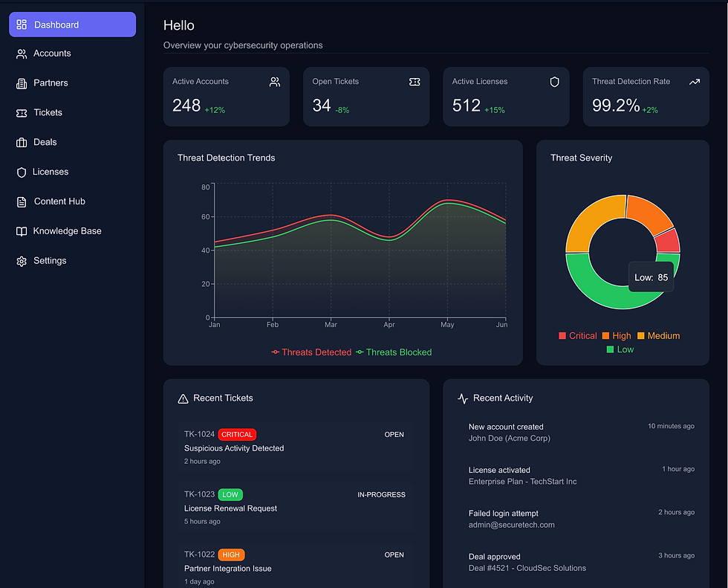Click the Dashboard grid icon in sidebar
This screenshot has height=588, width=728.
[22, 25]
